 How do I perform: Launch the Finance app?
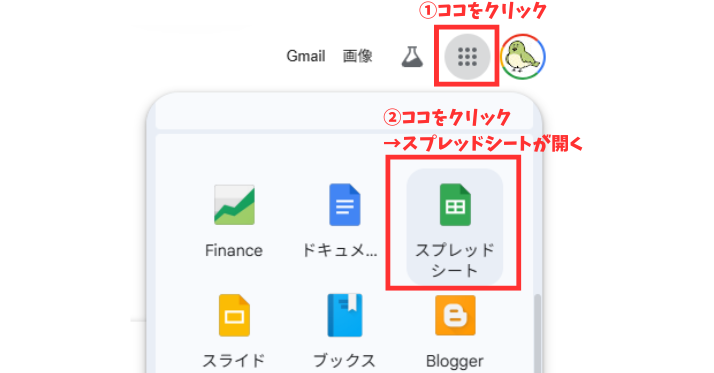(x=234, y=222)
